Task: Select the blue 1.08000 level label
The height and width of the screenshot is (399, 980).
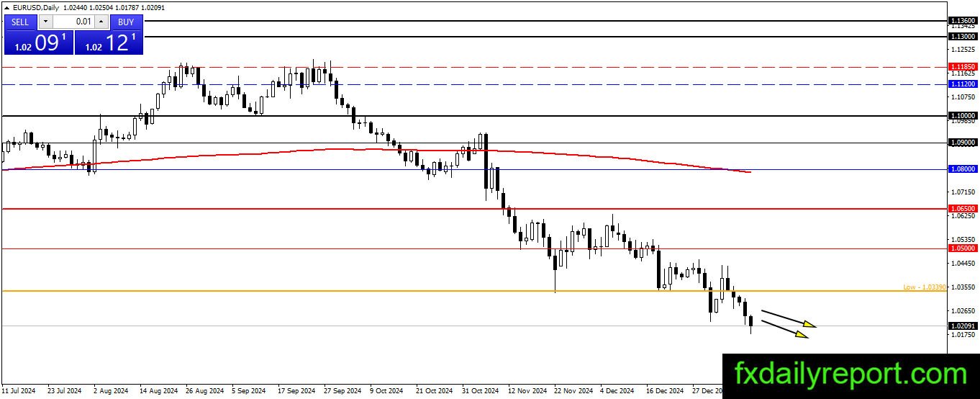Action: (963, 169)
